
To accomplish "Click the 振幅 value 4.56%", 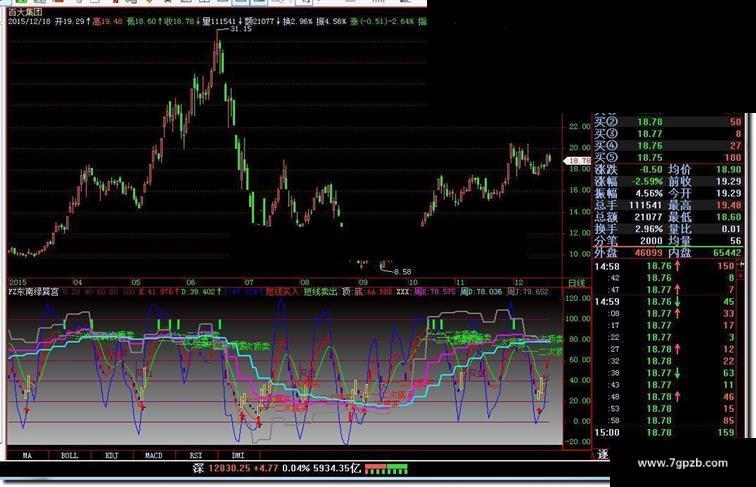I will click(649, 193).
